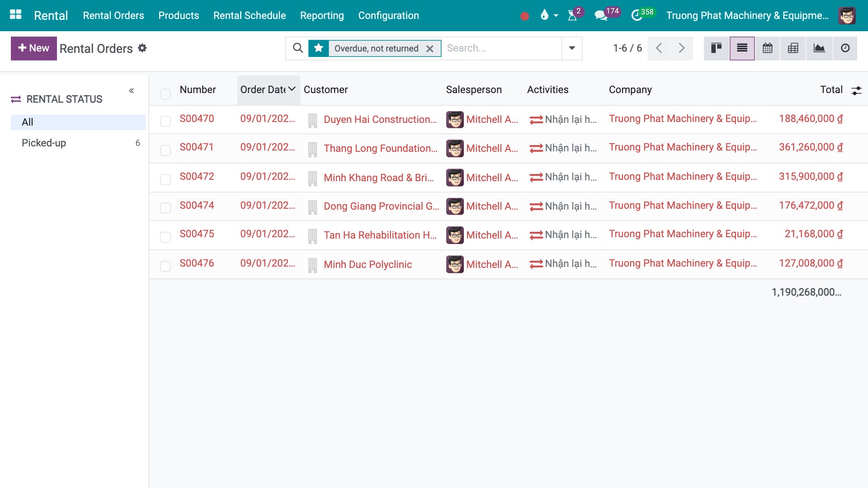Tick the checkbox for order S00470
Viewport: 868px width, 488px height.
tap(165, 121)
